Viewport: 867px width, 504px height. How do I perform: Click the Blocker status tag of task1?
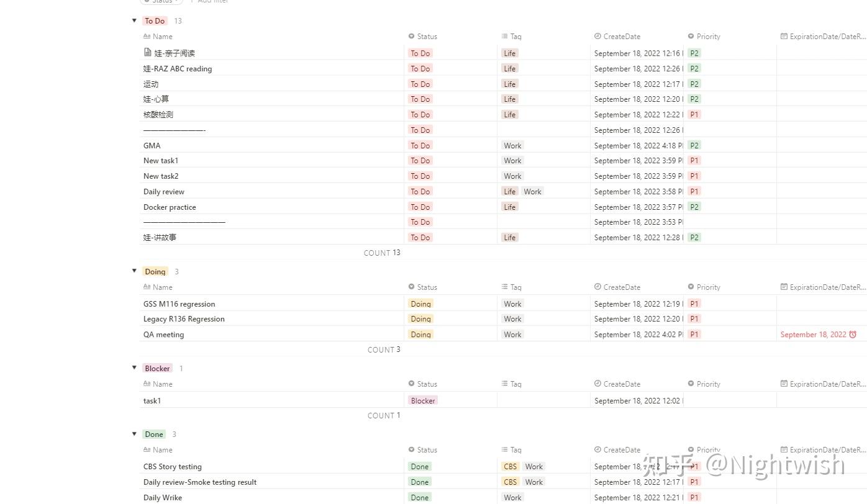click(x=423, y=401)
